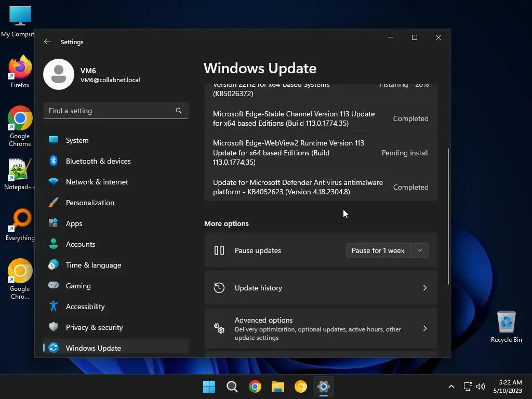Open the Google Chrome desktop shortcut

click(x=20, y=126)
